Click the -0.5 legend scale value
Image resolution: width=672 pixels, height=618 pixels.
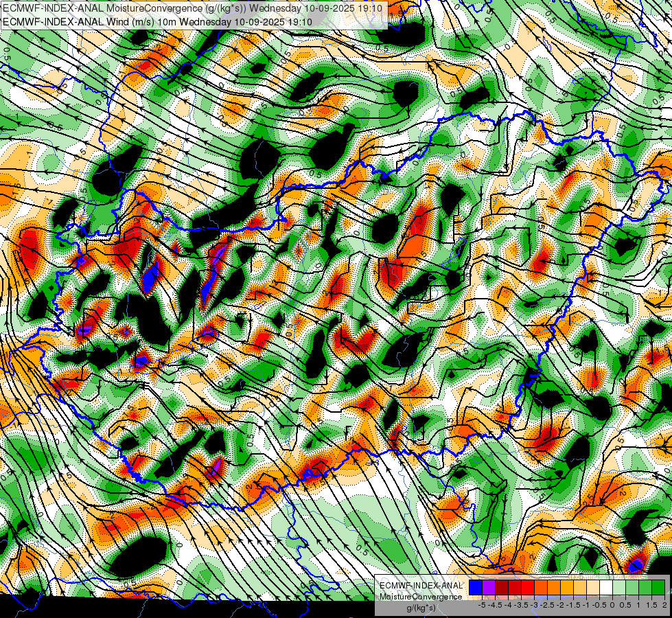tap(599, 605)
